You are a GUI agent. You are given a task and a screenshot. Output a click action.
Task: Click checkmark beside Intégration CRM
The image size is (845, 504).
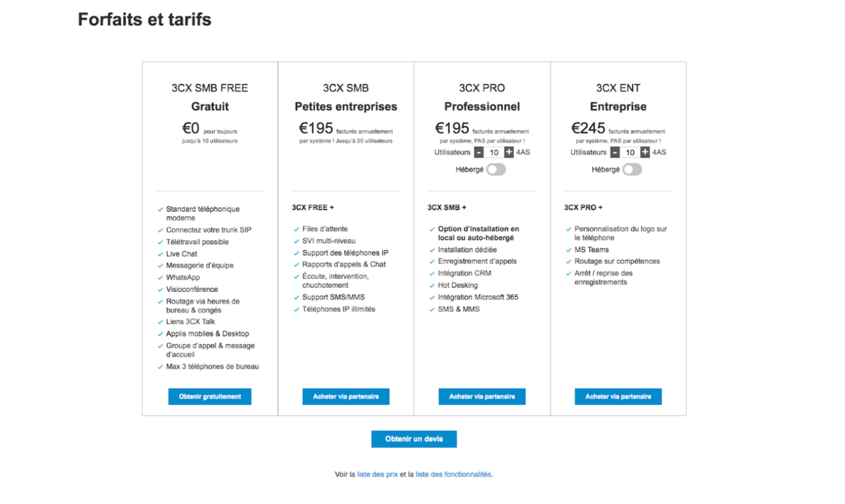[432, 274]
